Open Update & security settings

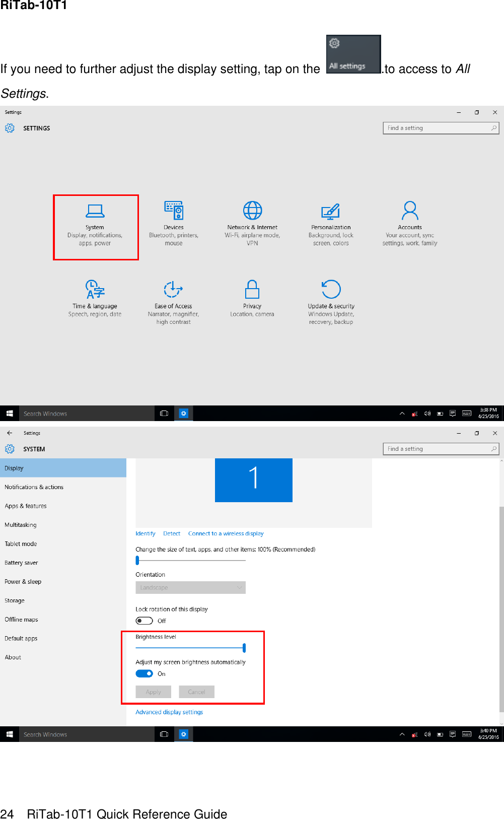pyautogui.click(x=331, y=302)
